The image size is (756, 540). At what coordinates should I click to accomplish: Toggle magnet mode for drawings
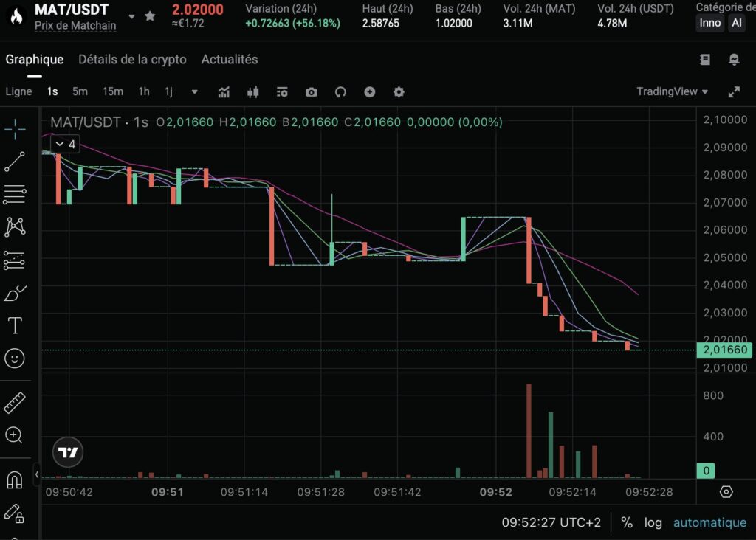click(16, 480)
